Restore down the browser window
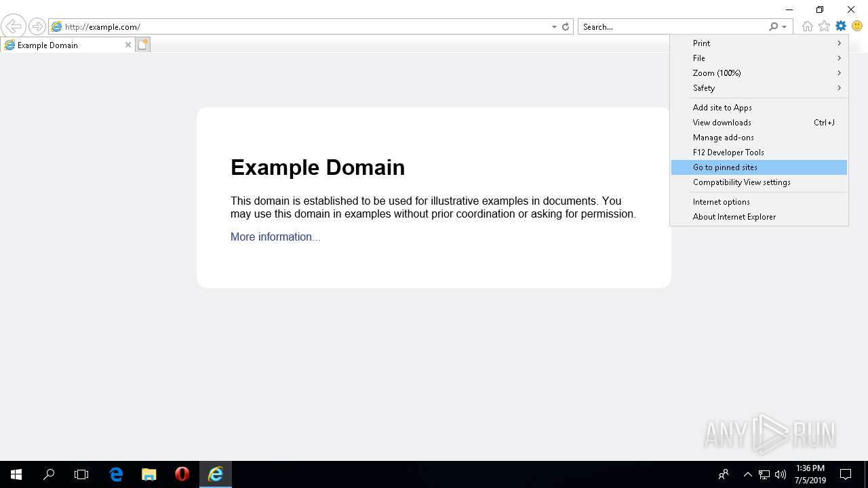The width and height of the screenshot is (868, 488). (820, 9)
